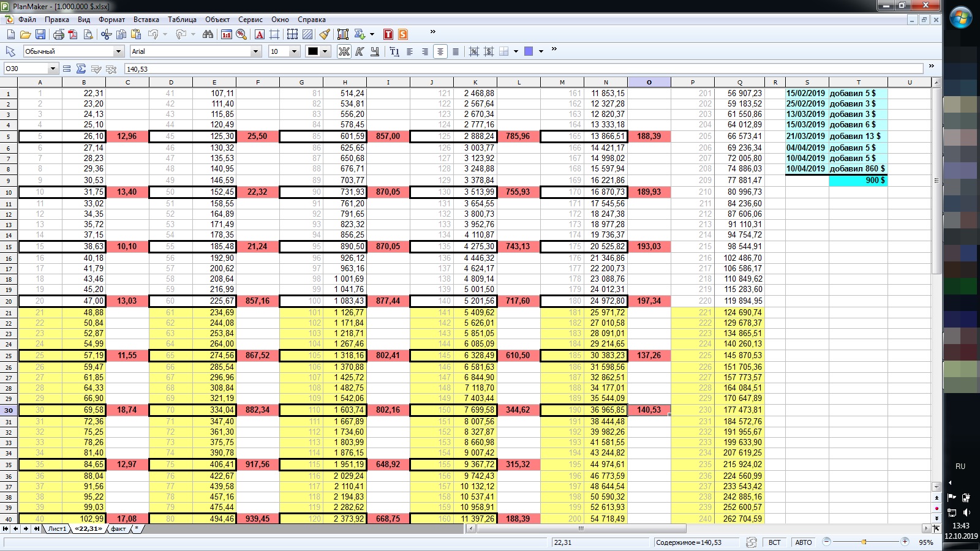Insert chart using chart icon
The image size is (980, 551).
coord(342,34)
